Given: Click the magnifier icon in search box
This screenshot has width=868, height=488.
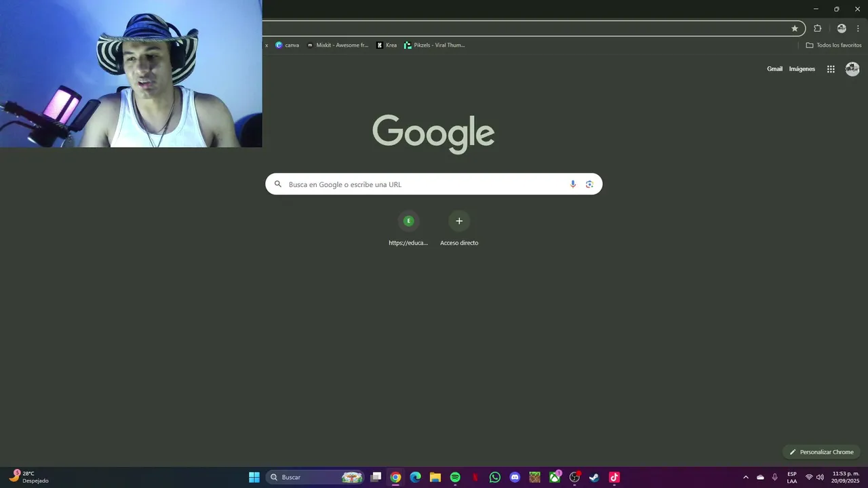Looking at the screenshot, I should click(277, 184).
